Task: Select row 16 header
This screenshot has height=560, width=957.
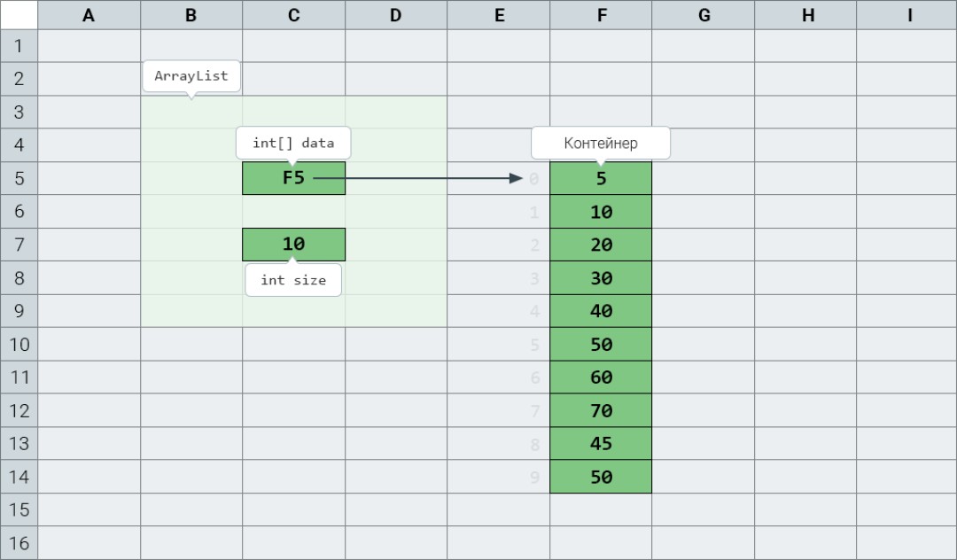Action: (x=19, y=543)
